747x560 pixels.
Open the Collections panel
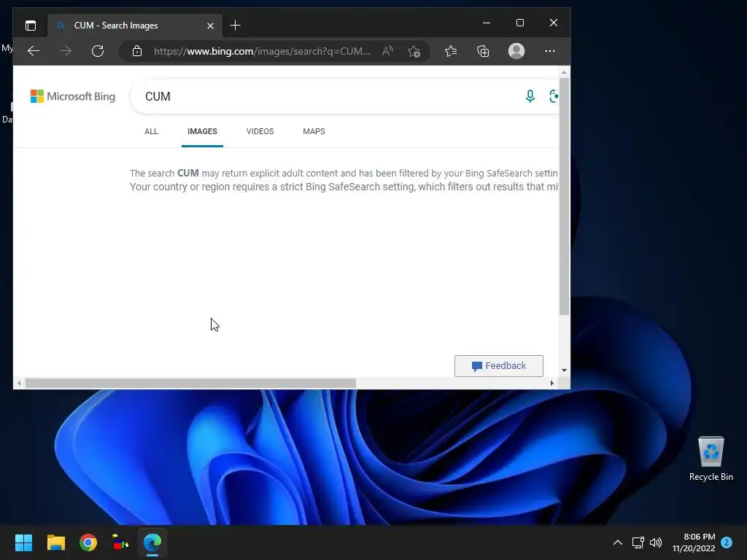(483, 51)
